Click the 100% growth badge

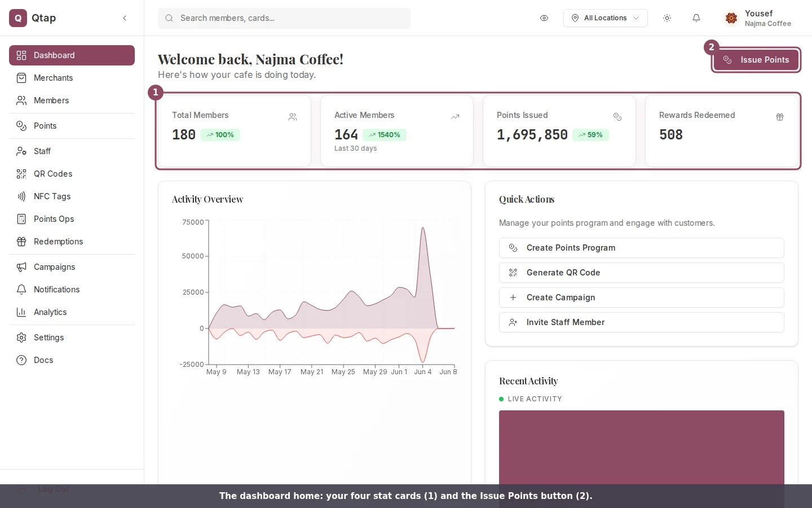(220, 135)
